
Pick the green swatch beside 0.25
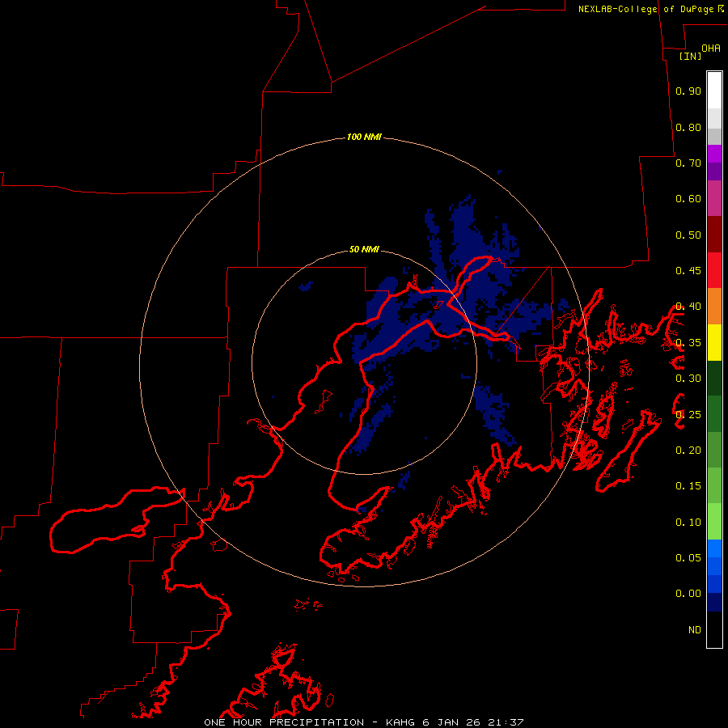(714, 414)
